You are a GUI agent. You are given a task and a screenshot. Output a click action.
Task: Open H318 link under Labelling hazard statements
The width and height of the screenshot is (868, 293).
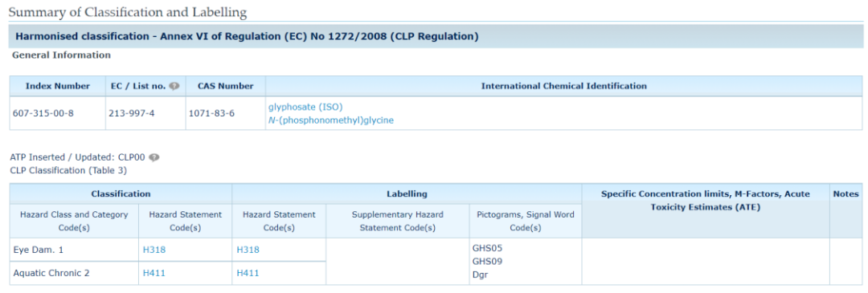tap(248, 250)
